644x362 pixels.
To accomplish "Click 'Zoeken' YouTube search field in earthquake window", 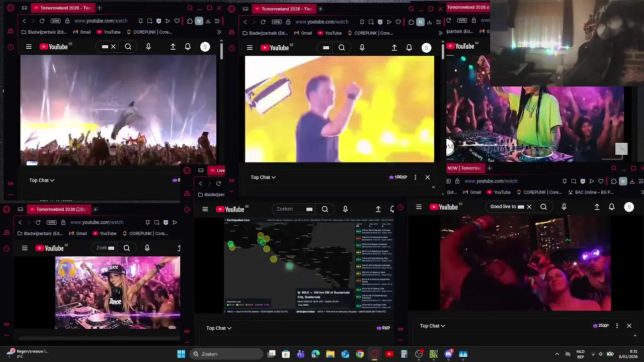I will pyautogui.click(x=291, y=209).
